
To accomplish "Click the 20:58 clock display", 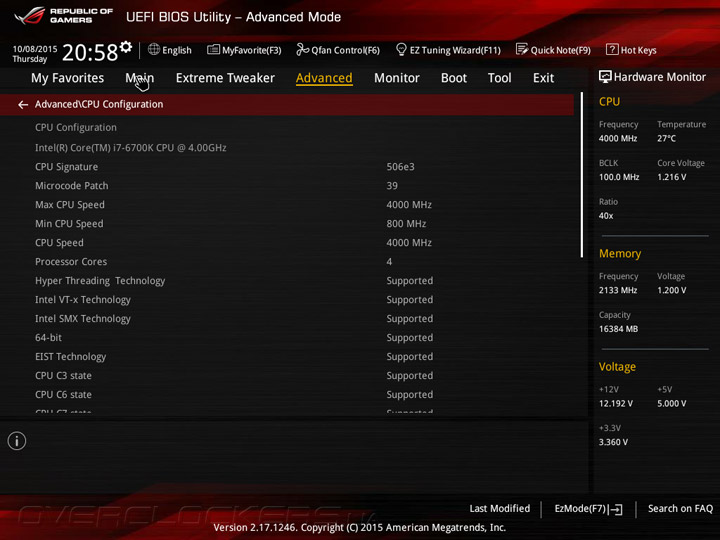I will (x=90, y=53).
